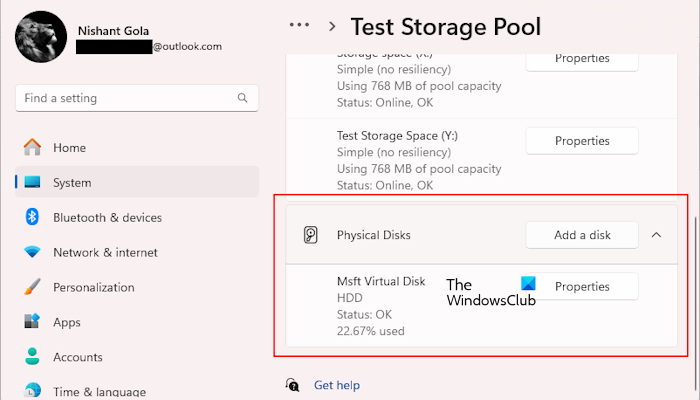Open the Apps icon in sidebar
Screen dimensions: 700x400
[32, 323]
